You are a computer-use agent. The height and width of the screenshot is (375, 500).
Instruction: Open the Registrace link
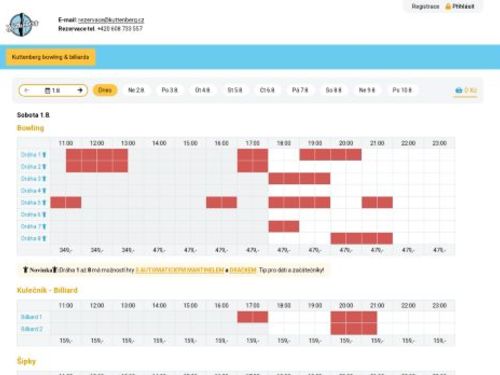pos(425,6)
